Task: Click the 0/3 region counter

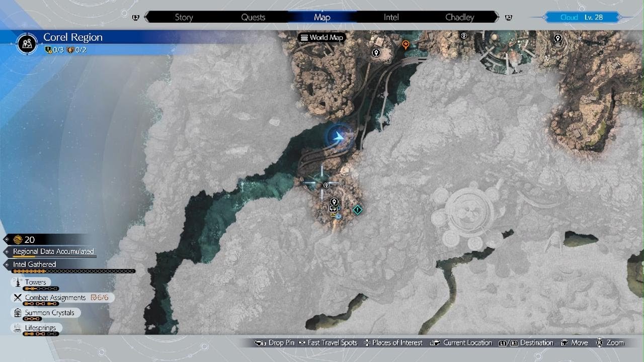Action: [x=55, y=50]
